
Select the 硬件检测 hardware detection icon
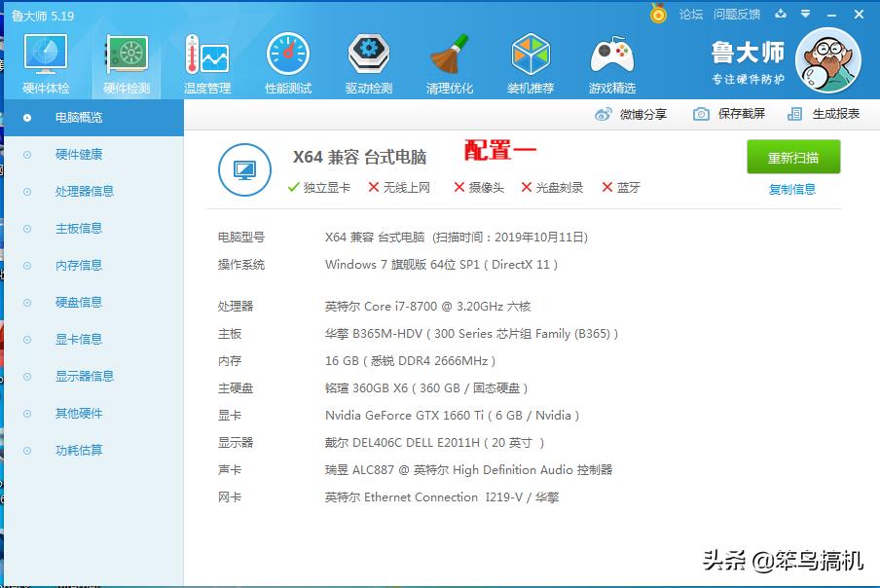point(125,60)
